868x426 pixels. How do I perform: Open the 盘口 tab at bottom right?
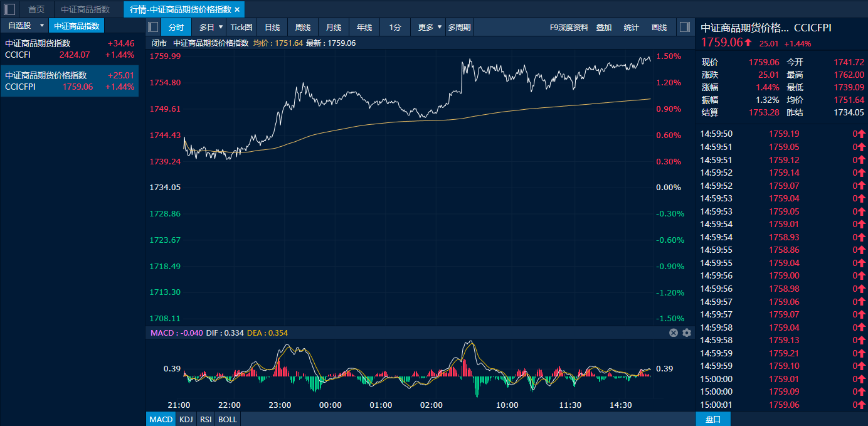(x=713, y=419)
